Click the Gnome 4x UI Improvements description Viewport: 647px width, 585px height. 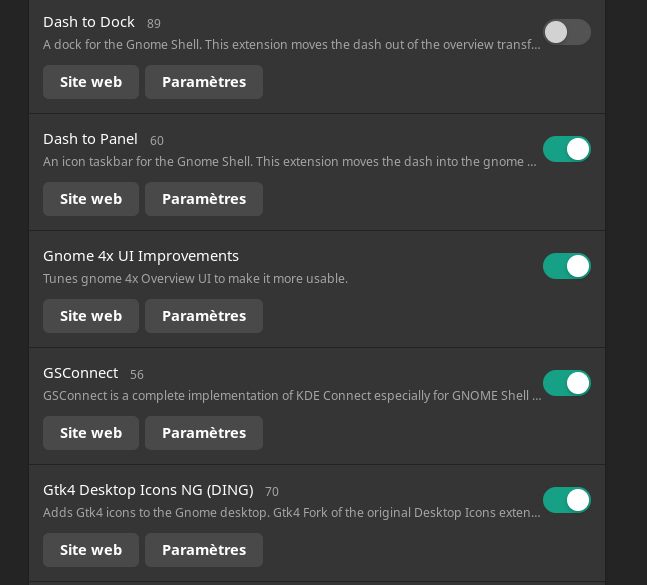pos(195,279)
